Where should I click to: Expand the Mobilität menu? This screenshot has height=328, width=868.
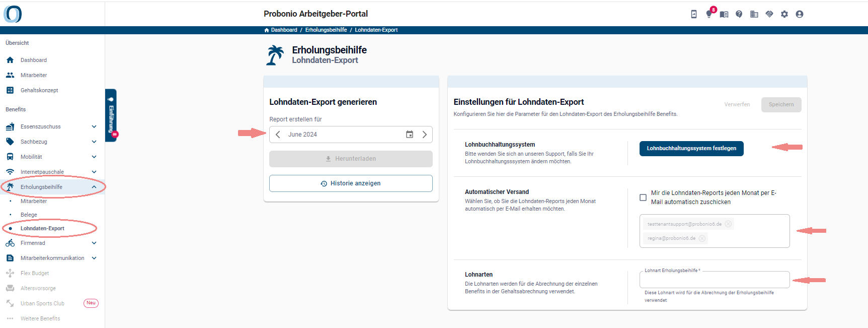click(x=94, y=157)
